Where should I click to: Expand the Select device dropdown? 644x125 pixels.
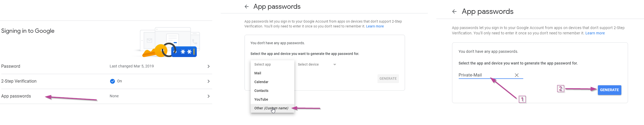point(317,64)
